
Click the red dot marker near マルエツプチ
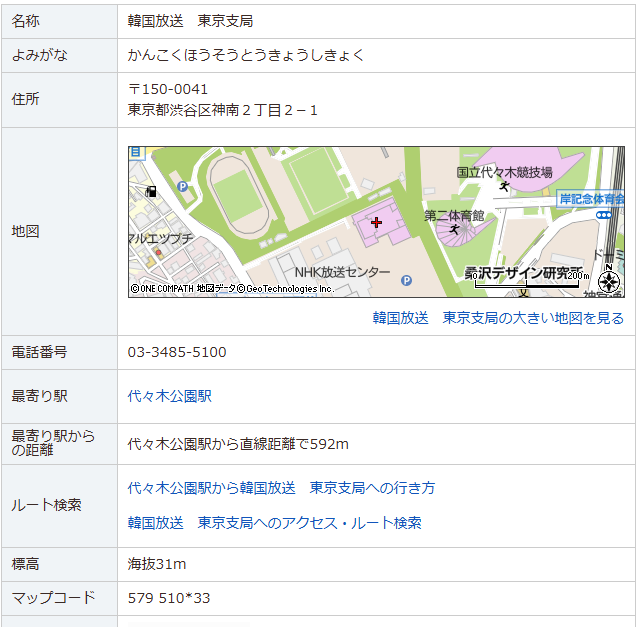pyautogui.click(x=158, y=253)
